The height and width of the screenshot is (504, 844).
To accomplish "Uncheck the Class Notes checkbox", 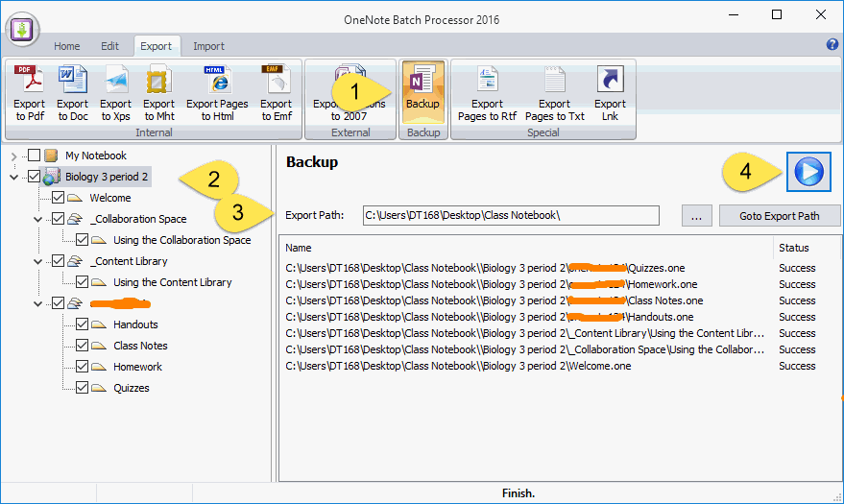I will click(82, 346).
